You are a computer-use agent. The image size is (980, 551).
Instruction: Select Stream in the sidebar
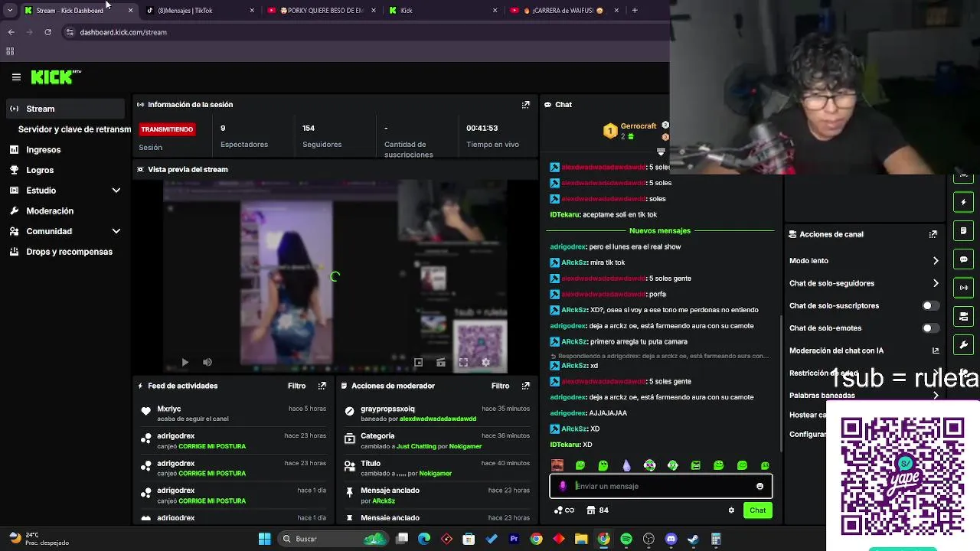click(66, 109)
